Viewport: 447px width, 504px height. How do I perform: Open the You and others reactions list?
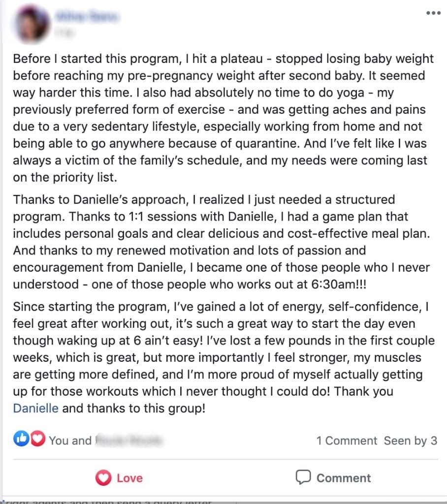[105, 441]
